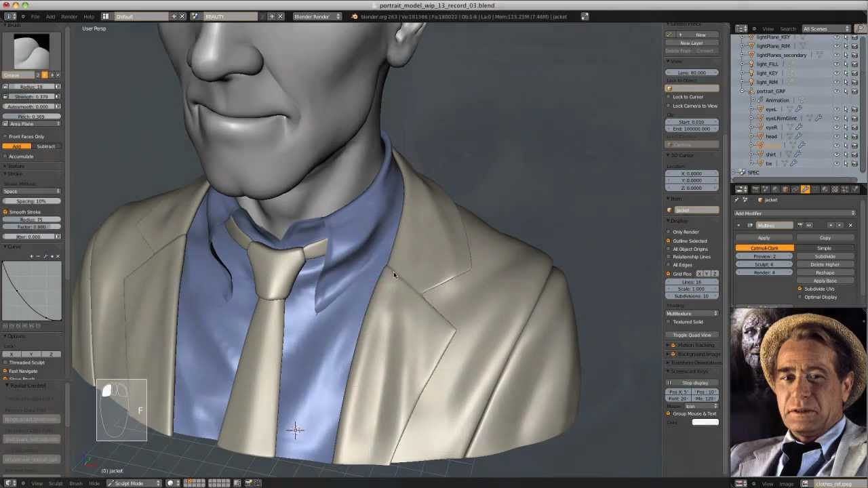
Task: Open the Object constraints chain tab icon
Action: coord(795,190)
